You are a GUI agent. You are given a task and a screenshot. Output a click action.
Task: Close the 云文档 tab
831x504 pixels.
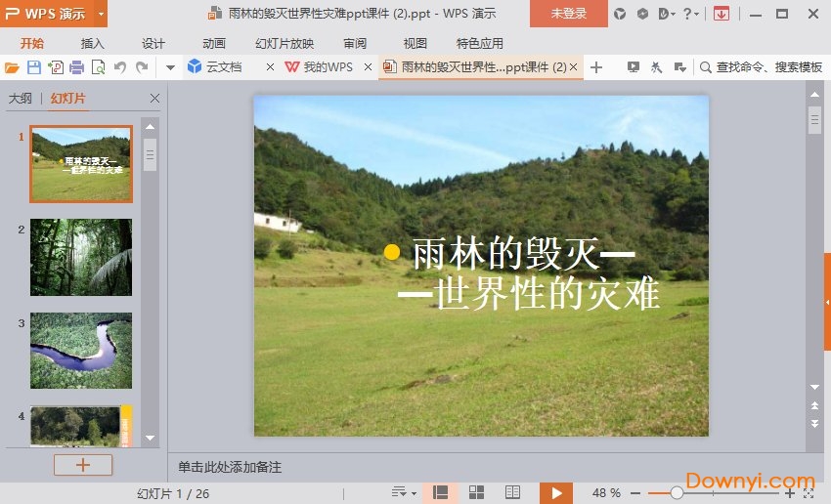[x=270, y=67]
